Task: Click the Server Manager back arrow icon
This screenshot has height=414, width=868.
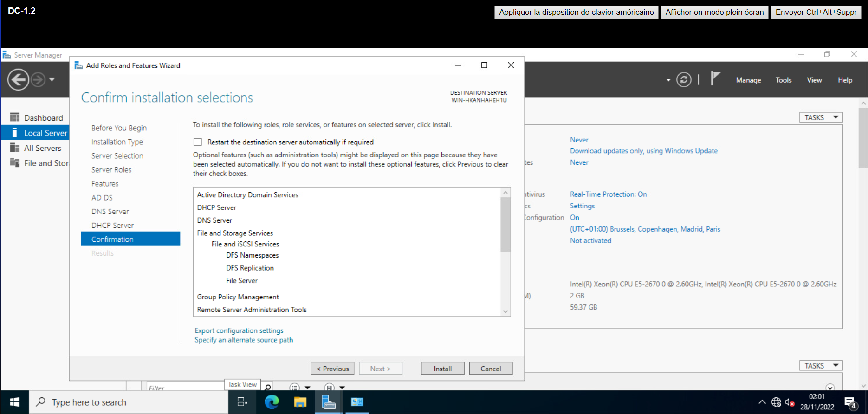Action: pyautogui.click(x=18, y=79)
